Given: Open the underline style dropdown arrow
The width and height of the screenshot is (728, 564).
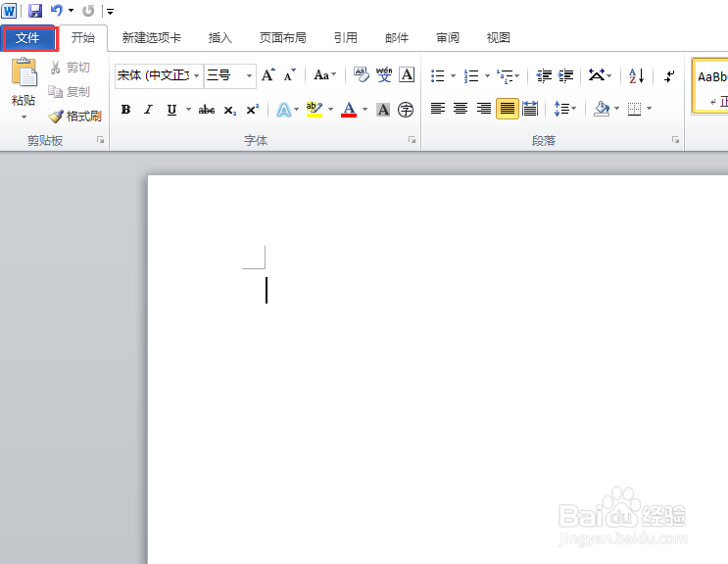Looking at the screenshot, I should [x=188, y=110].
